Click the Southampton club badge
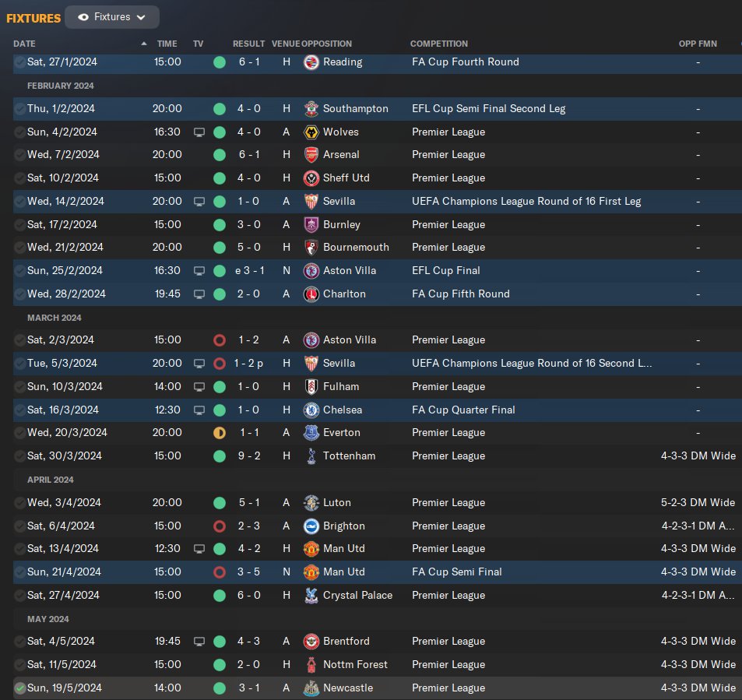742x700 pixels. [x=311, y=109]
